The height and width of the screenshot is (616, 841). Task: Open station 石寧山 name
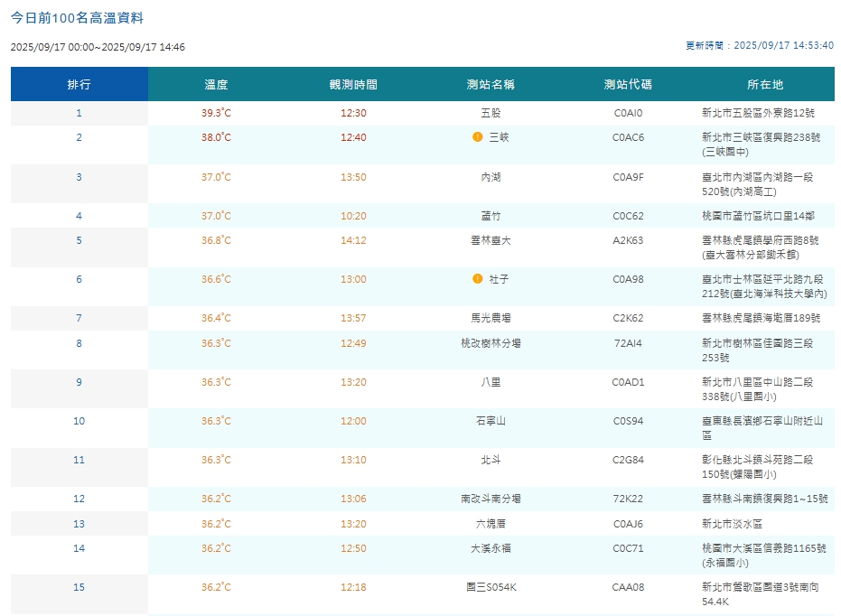pos(491,421)
